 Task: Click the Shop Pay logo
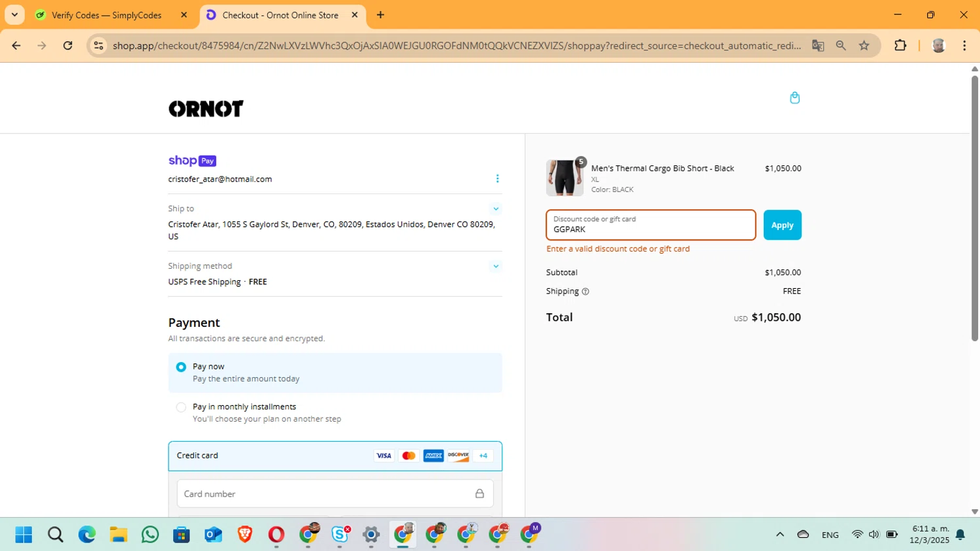(192, 161)
